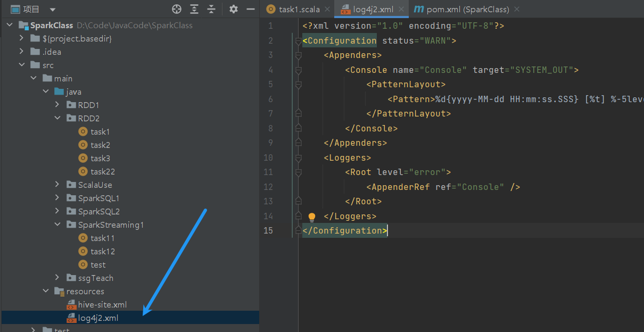
Task: Select task12 under SparkStreaming1
Action: pyautogui.click(x=103, y=251)
